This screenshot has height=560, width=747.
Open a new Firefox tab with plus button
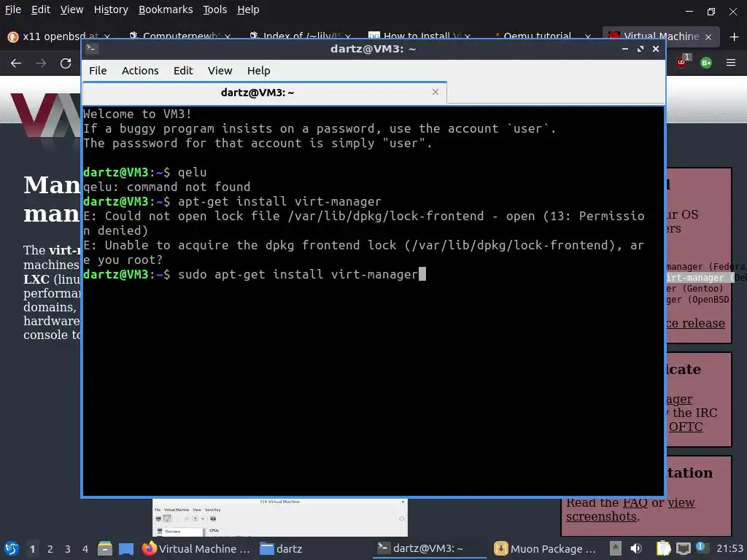734,36
